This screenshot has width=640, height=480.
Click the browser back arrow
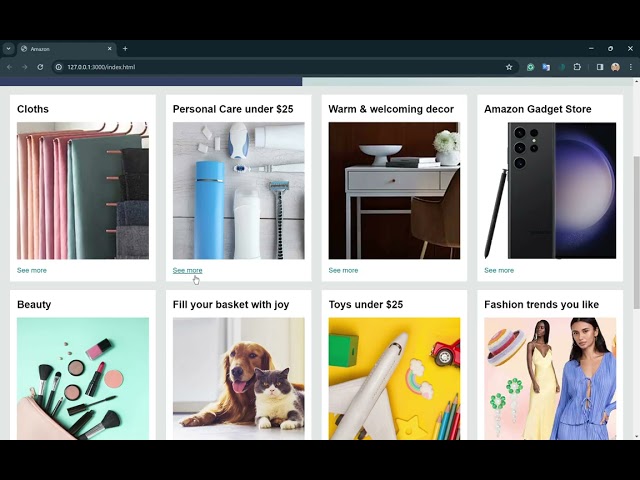click(x=9, y=67)
